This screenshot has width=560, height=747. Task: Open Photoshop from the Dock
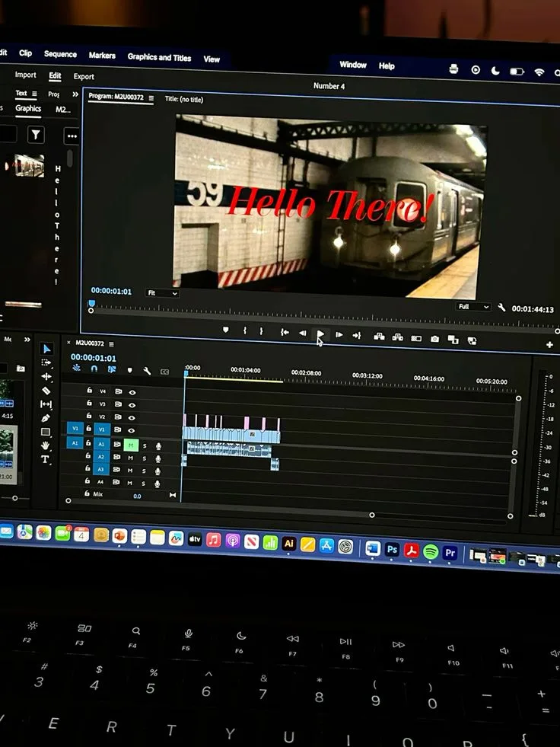(x=392, y=550)
